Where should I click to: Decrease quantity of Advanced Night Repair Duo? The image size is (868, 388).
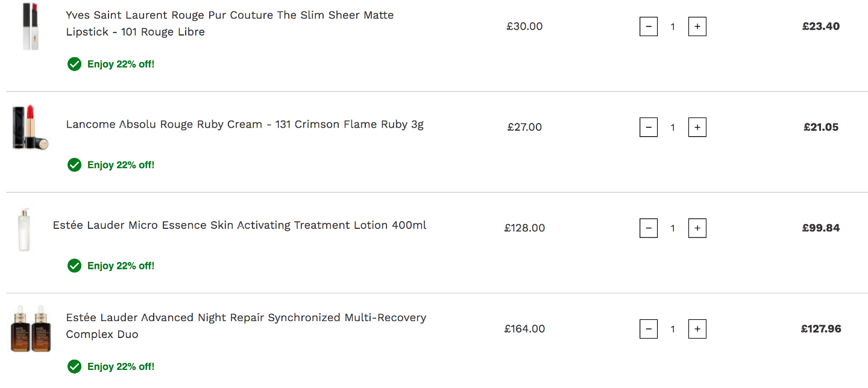click(x=649, y=329)
